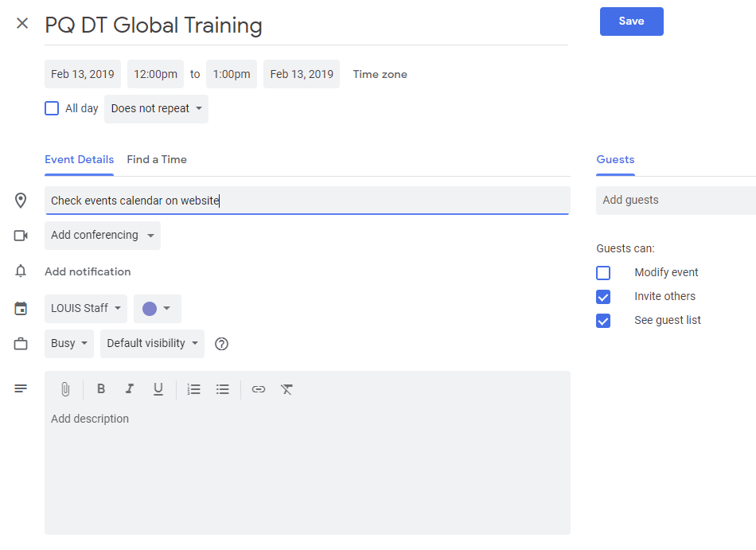
Task: Open the Busy availability dropdown
Action: [x=69, y=344]
